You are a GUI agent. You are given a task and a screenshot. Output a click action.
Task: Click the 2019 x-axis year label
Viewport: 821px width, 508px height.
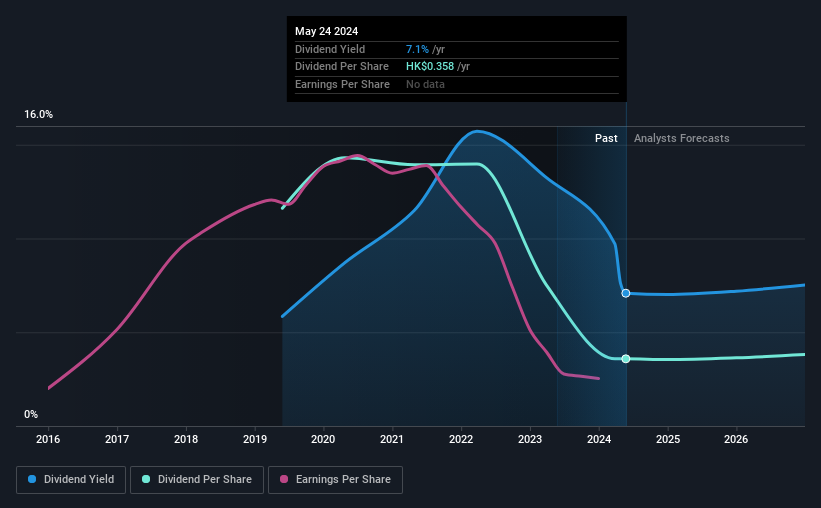click(254, 439)
